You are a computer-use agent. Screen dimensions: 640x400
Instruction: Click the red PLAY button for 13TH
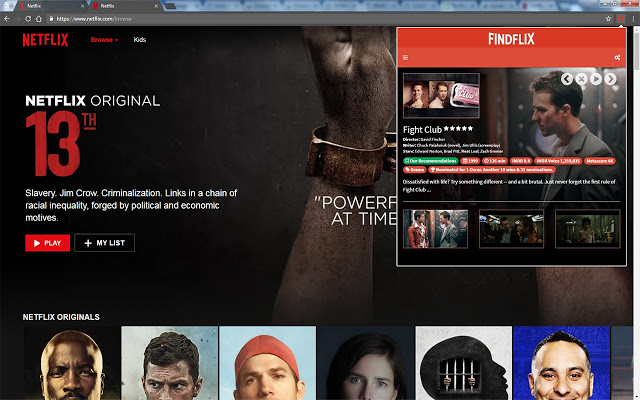47,243
